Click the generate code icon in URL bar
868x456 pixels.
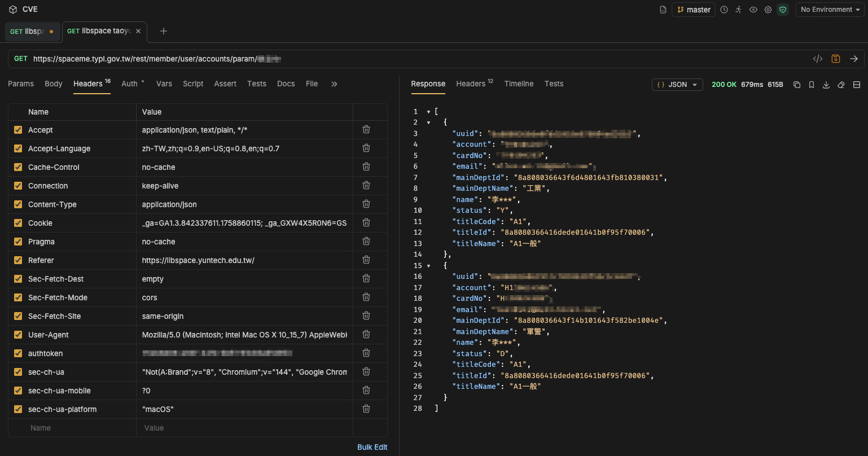817,59
